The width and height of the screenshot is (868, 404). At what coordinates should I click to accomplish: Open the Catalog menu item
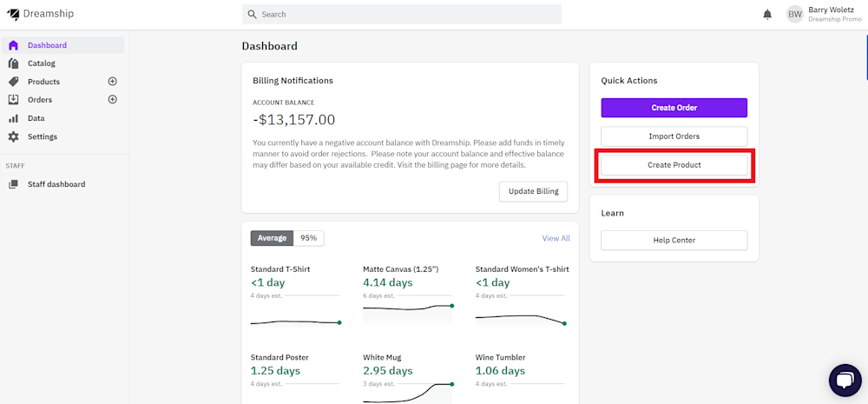tap(62, 63)
